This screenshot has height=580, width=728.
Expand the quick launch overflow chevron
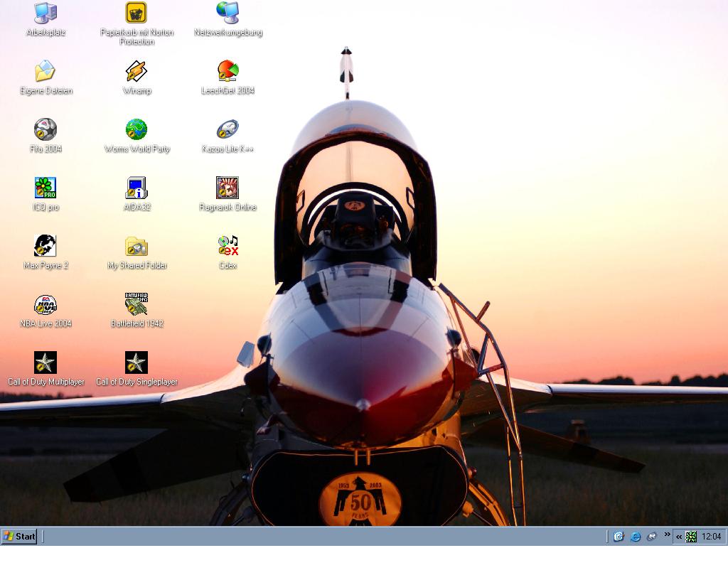point(667,535)
